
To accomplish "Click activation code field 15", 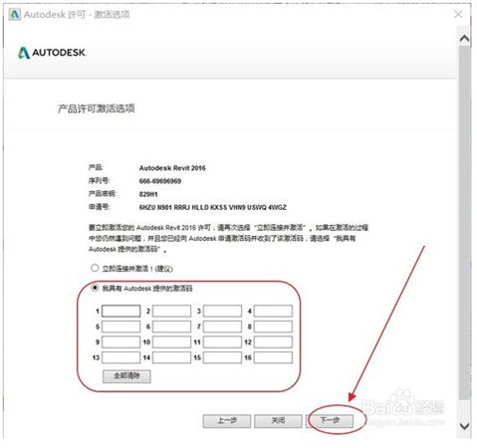I will (222, 357).
